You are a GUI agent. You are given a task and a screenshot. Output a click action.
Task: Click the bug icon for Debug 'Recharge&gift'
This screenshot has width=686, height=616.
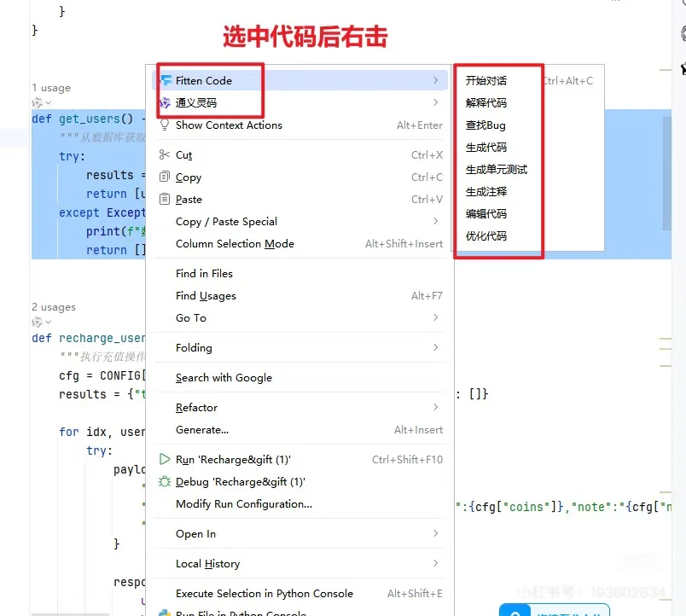point(163,480)
